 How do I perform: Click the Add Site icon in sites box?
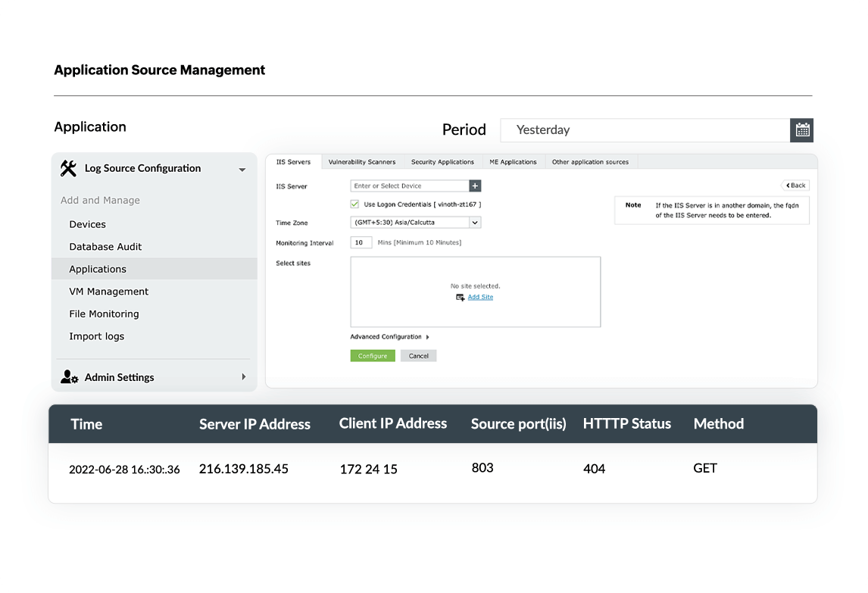tap(460, 298)
